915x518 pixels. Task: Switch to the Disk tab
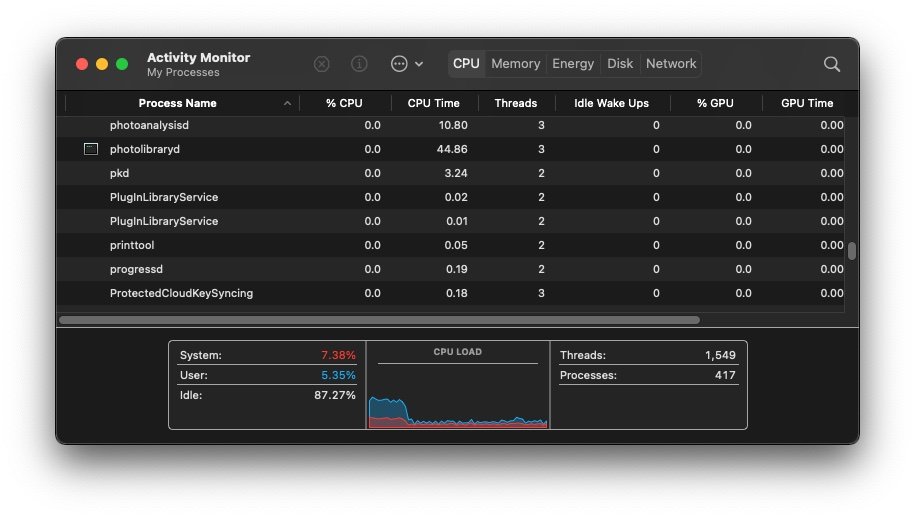point(620,64)
